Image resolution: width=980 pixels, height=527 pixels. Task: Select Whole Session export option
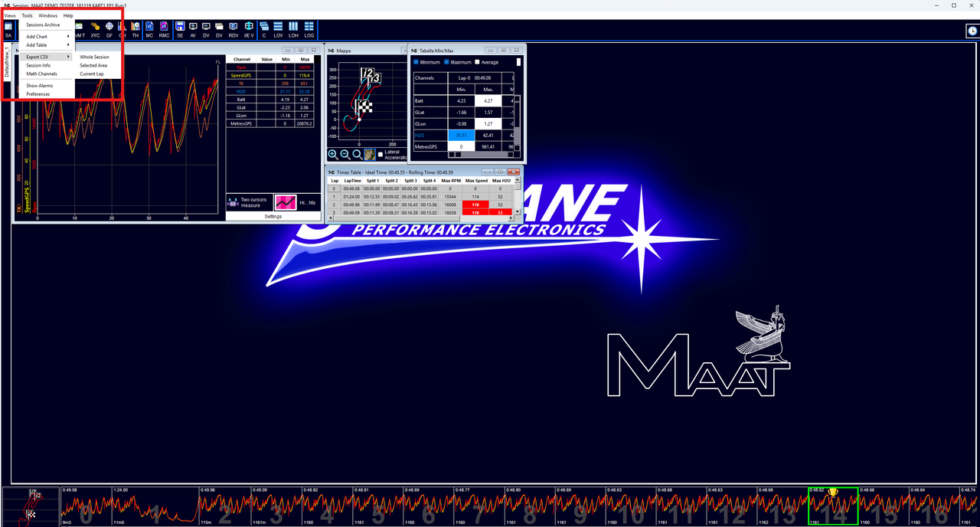click(x=94, y=57)
